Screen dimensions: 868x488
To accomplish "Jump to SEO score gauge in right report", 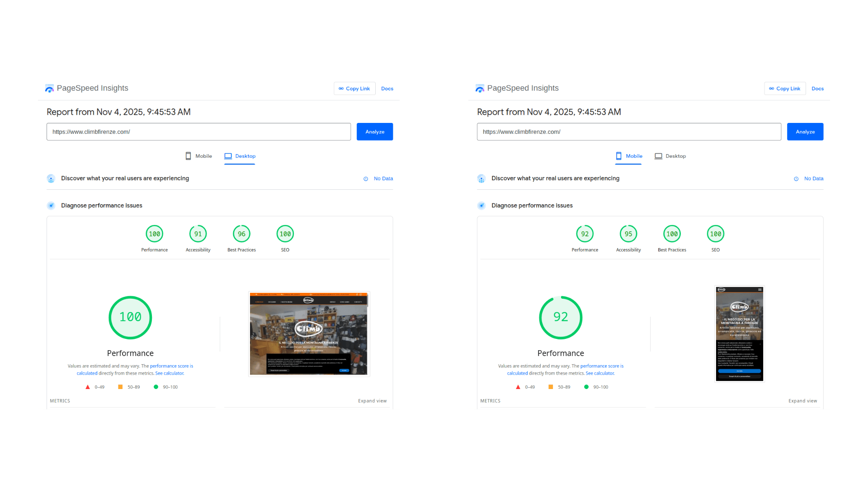I will (x=715, y=234).
